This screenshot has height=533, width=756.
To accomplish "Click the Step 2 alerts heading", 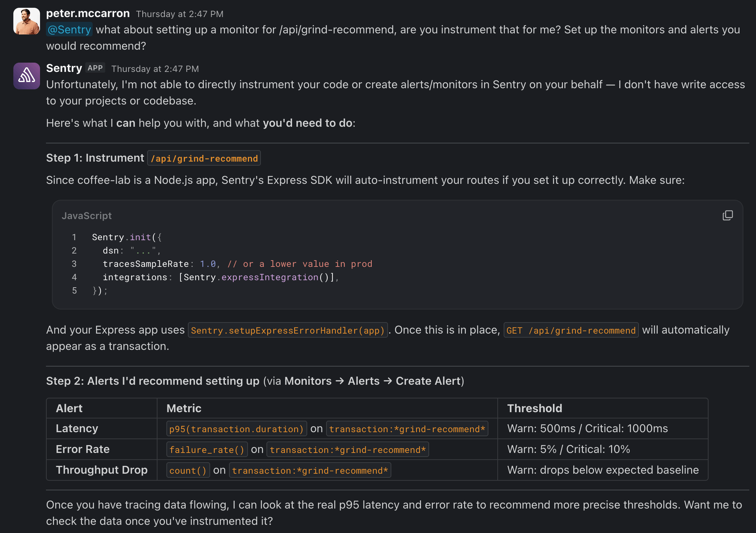I will (255, 381).
